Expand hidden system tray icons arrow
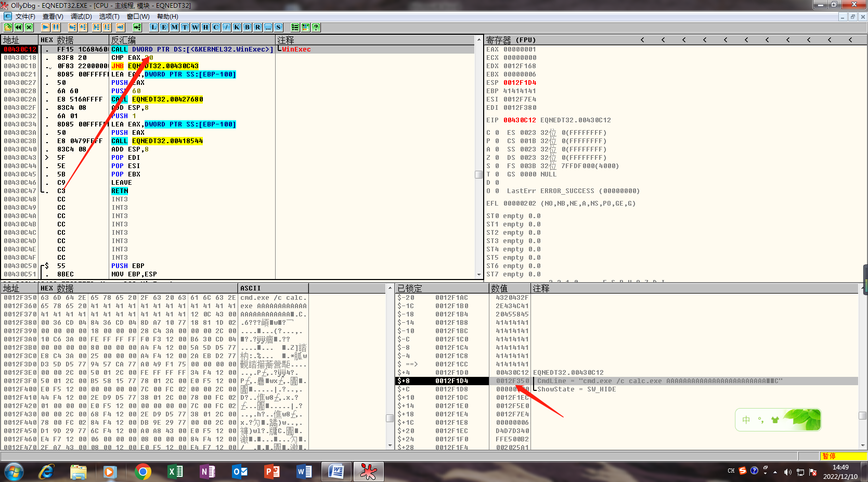Viewport: 868px width, 482px height. click(775, 472)
